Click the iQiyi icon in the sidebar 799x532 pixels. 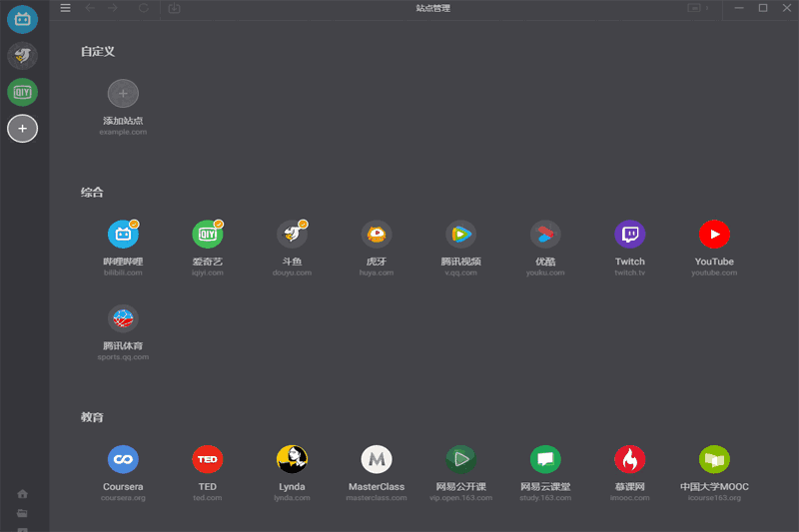click(x=22, y=92)
